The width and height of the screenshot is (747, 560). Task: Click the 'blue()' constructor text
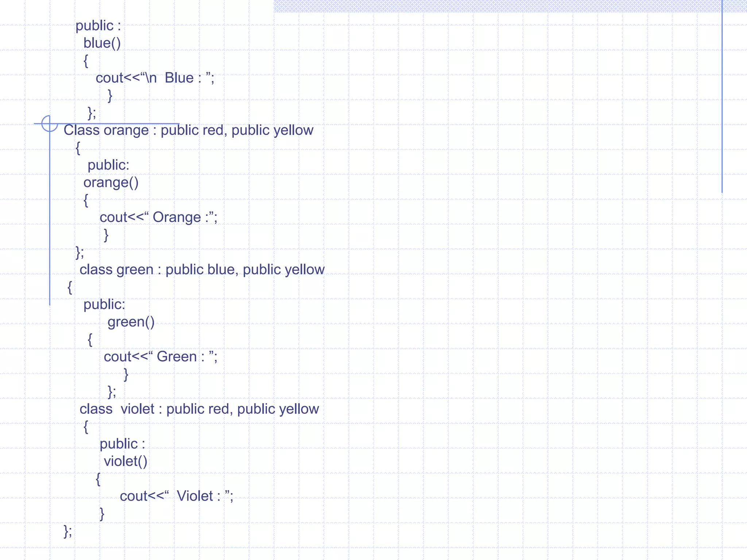[102, 43]
